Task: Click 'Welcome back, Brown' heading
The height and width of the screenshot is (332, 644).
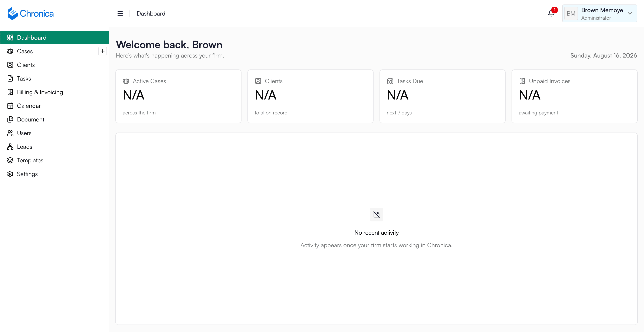Action: pos(169,45)
